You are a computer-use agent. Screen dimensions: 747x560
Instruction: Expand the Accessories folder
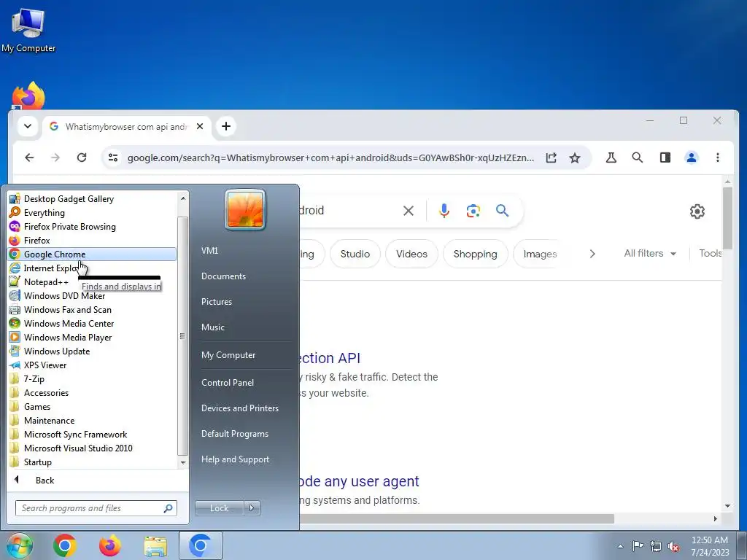92,393
